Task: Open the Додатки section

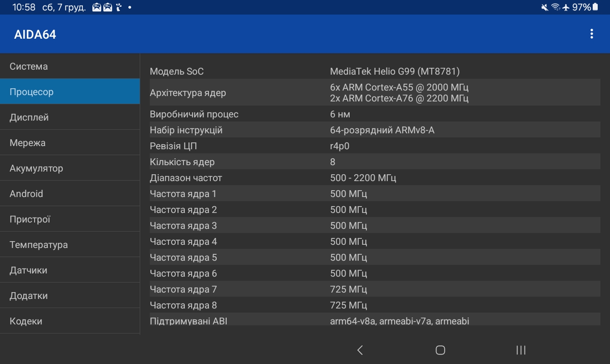Action: click(70, 295)
